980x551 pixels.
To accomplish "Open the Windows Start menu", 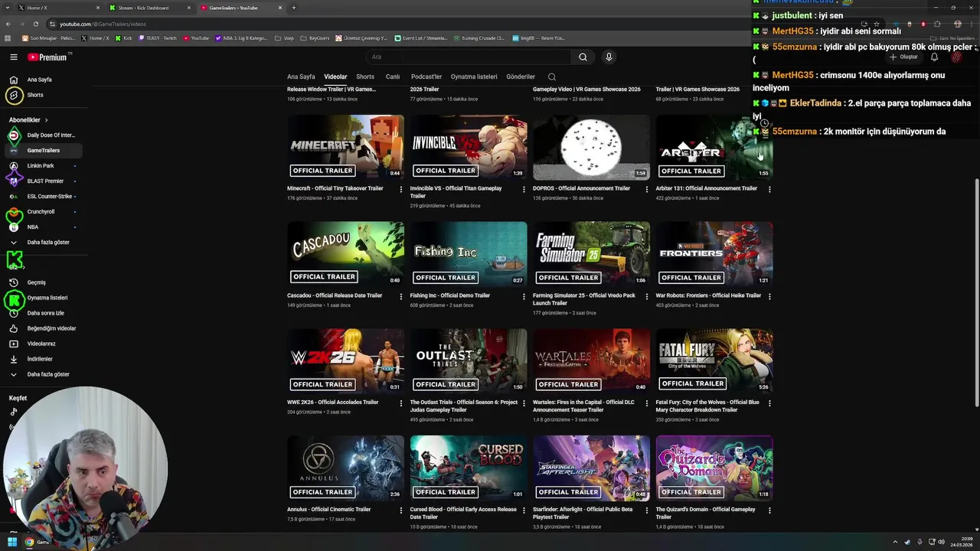I will click(x=12, y=542).
